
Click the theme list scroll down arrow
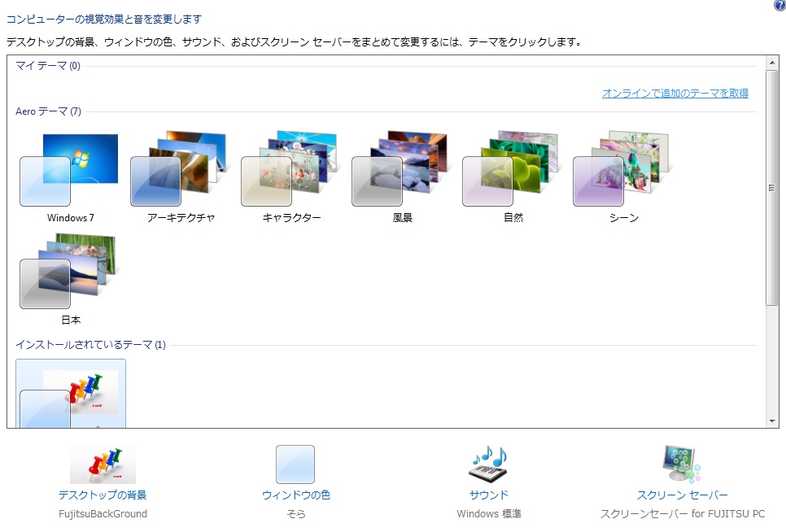coord(772,421)
